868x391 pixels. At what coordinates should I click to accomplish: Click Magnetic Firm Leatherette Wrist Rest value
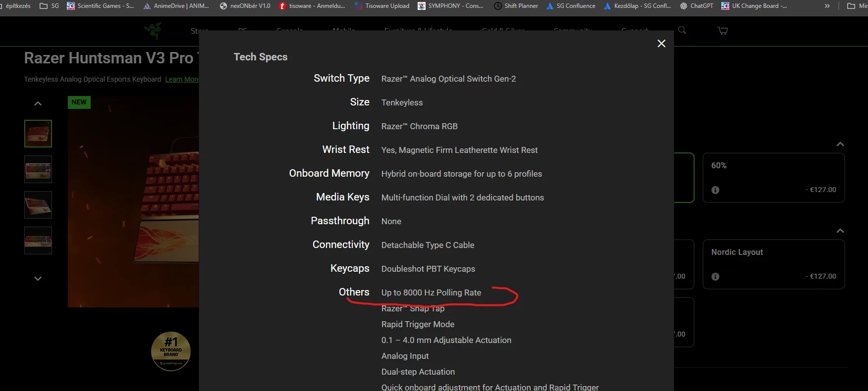459,150
